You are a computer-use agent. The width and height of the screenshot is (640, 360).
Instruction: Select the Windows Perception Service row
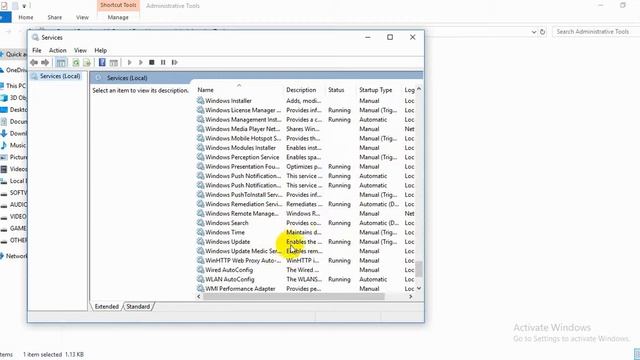[306, 157]
